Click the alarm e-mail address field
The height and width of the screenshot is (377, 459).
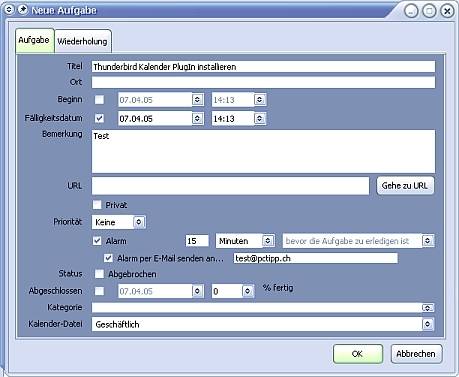coord(316,258)
